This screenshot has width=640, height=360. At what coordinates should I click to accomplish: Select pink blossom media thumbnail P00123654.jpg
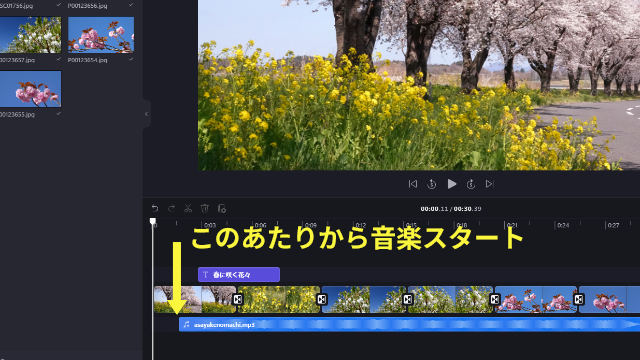tap(101, 35)
